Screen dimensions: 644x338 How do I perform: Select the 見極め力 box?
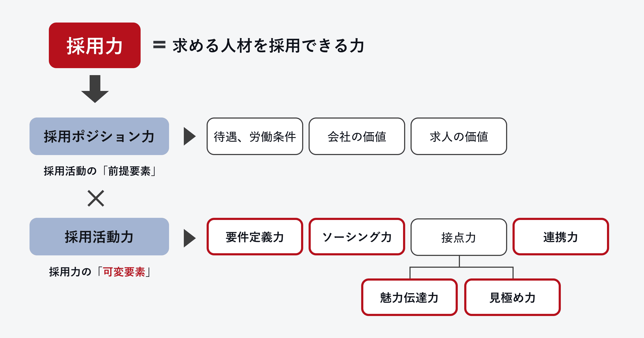tap(512, 297)
